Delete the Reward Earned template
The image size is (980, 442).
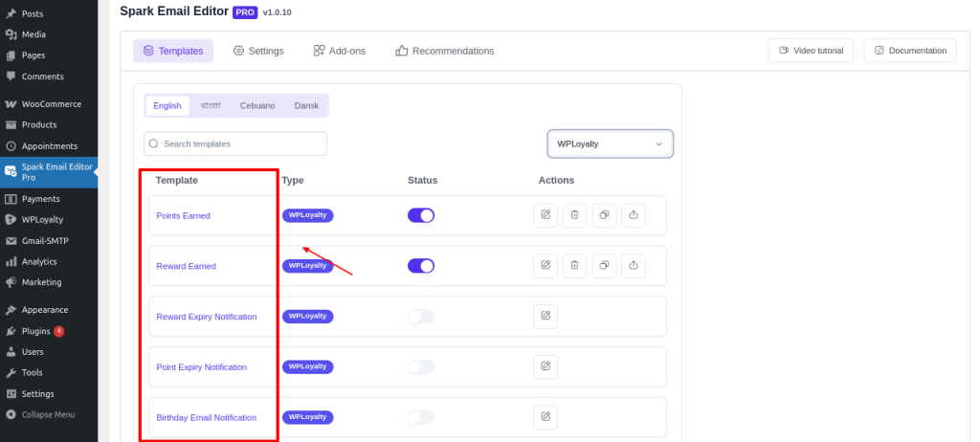click(x=574, y=266)
